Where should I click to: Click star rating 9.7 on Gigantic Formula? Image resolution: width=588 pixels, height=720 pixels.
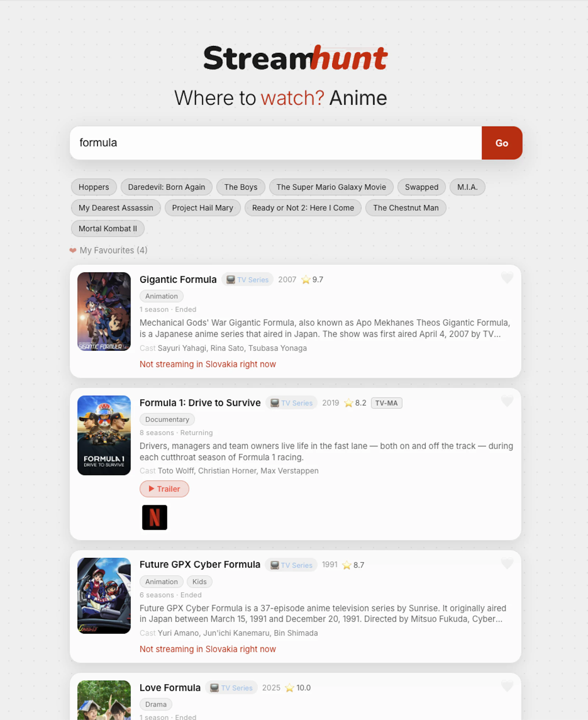[312, 280]
